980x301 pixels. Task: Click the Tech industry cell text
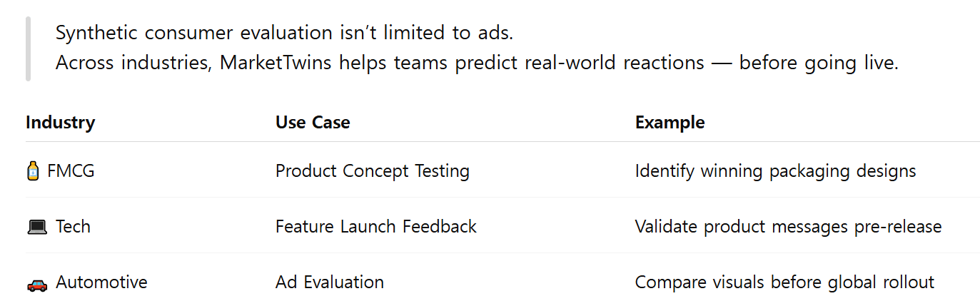pos(74,227)
